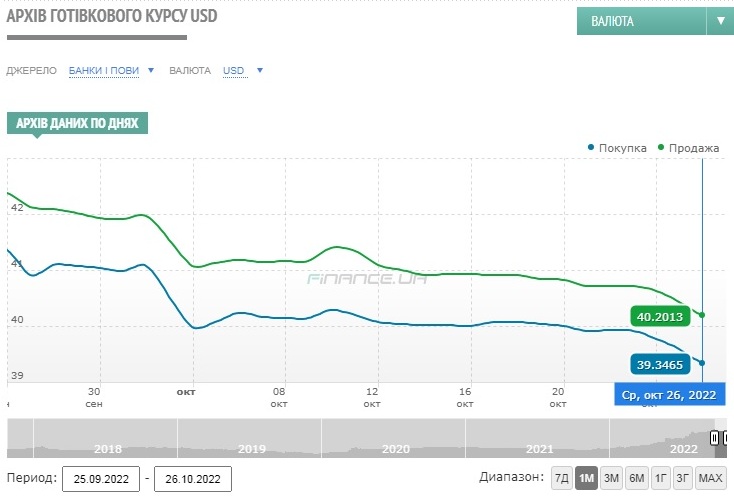Screen dimensions: 734x496
Task: Set chart range to 1Г
Action: coord(660,477)
